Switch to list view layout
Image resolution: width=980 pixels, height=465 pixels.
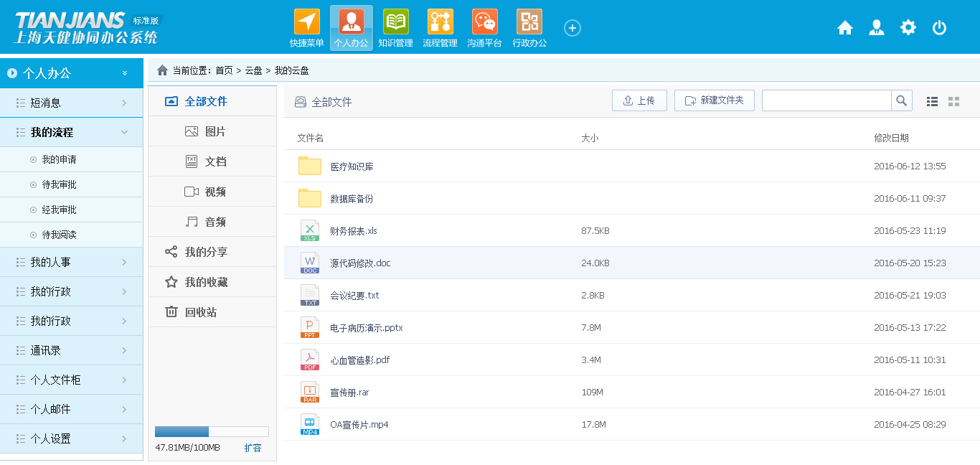[932, 102]
